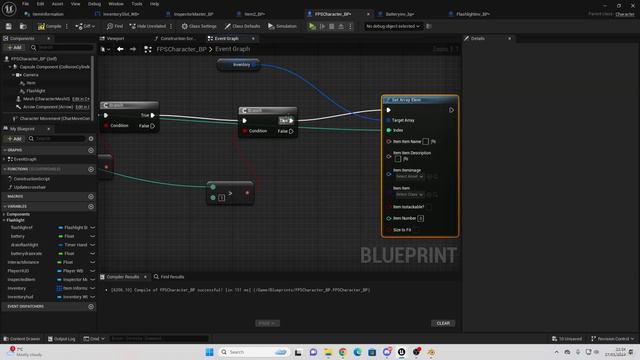Click the Browse to asset icon
The height and width of the screenshot is (360, 640).
click(x=23, y=26)
